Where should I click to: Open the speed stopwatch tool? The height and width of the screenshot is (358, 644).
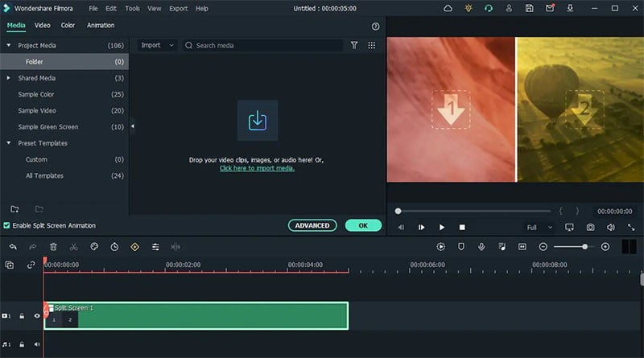(114, 247)
